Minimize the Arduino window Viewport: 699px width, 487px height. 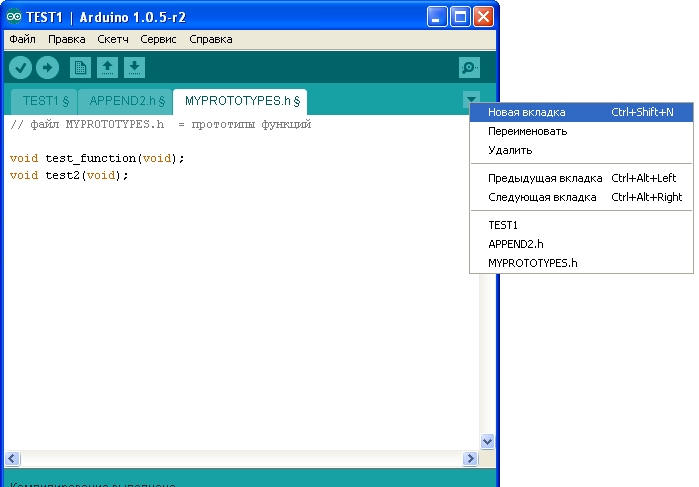click(x=437, y=17)
